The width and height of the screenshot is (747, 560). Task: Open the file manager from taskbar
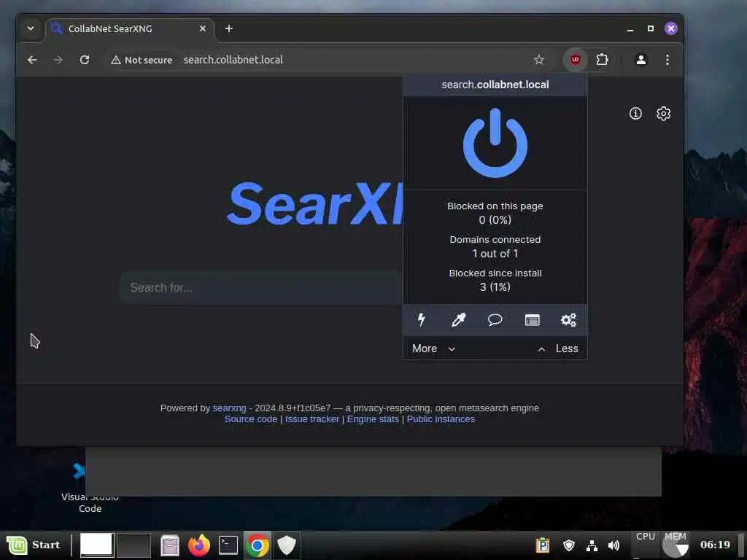[169, 545]
